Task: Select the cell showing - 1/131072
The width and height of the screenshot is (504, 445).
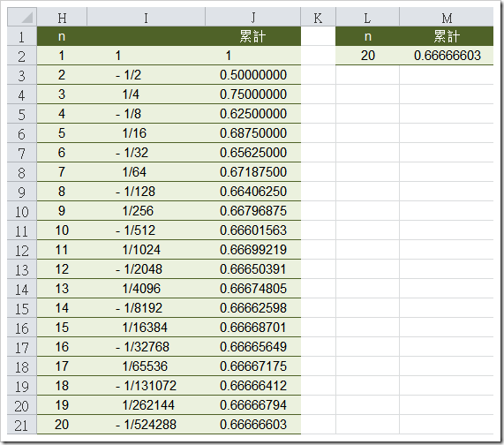Action: pyautogui.click(x=146, y=386)
